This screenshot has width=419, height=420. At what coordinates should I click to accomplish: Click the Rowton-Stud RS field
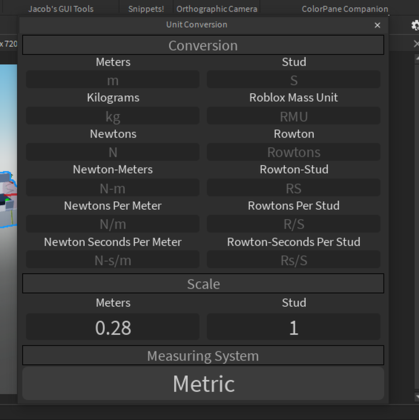(294, 188)
